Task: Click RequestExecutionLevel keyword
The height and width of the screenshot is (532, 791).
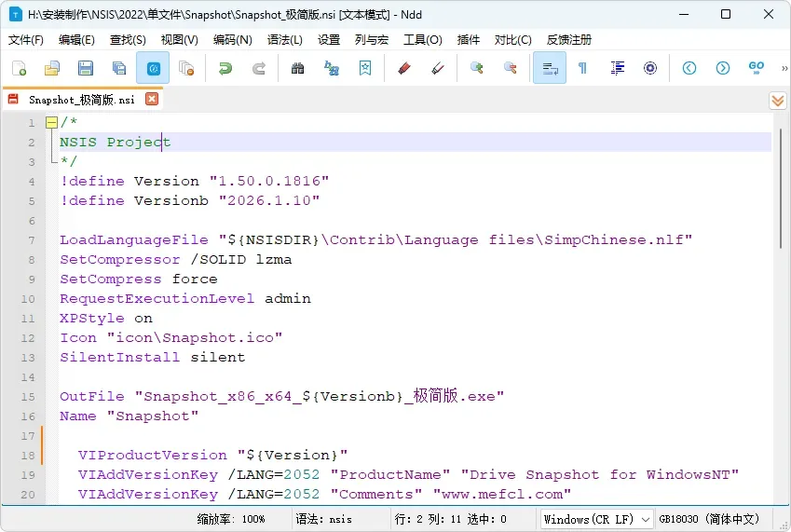Action: [157, 298]
